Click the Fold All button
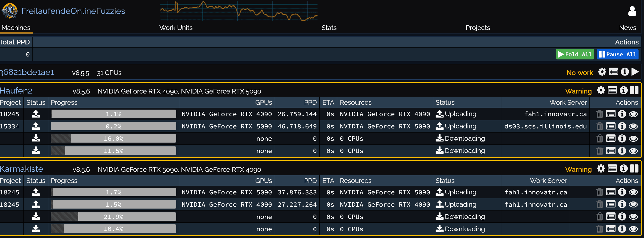The width and height of the screenshot is (644, 238). [x=575, y=54]
